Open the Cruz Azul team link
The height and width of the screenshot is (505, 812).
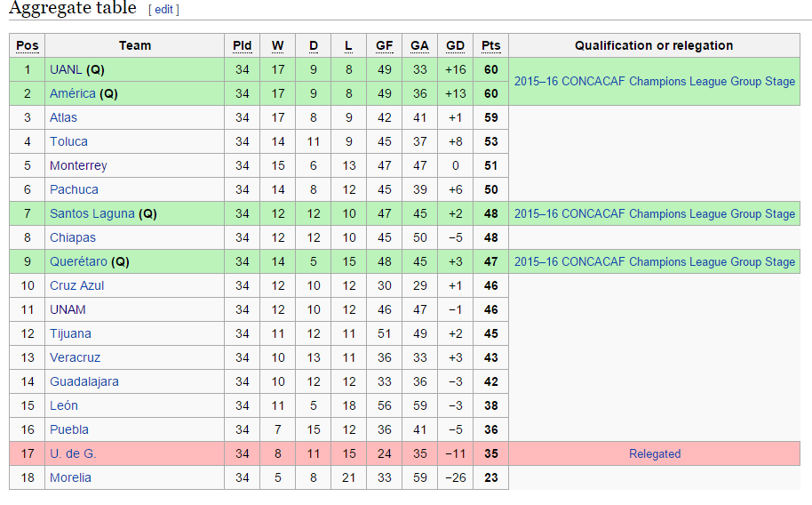click(x=76, y=285)
